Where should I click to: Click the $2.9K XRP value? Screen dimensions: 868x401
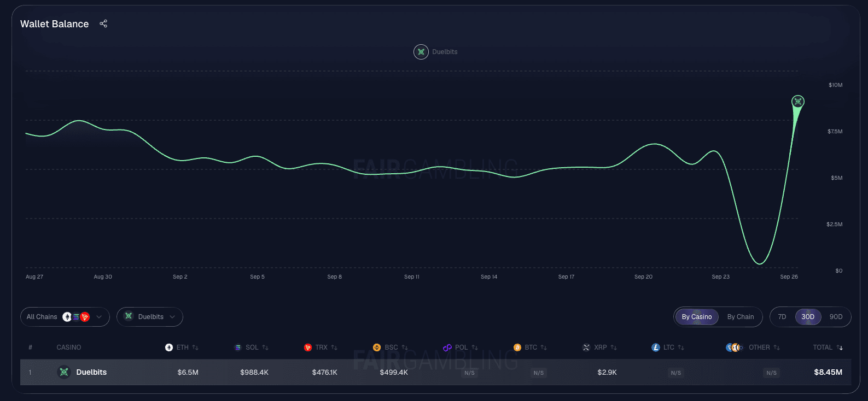607,373
